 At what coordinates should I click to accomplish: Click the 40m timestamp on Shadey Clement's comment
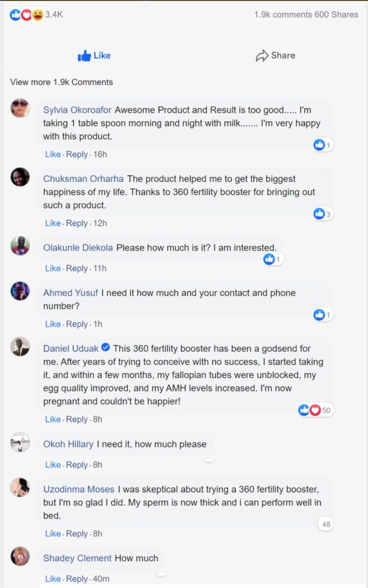(101, 579)
